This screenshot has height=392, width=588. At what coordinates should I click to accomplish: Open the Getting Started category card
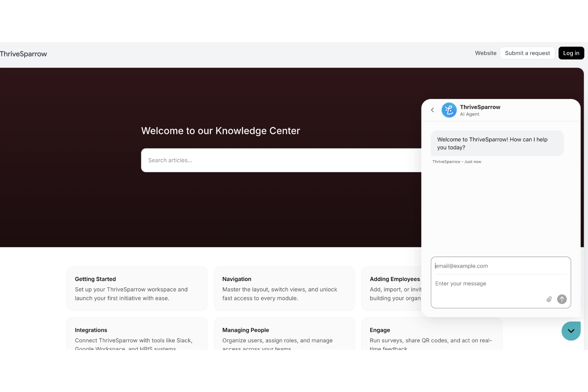point(137,289)
